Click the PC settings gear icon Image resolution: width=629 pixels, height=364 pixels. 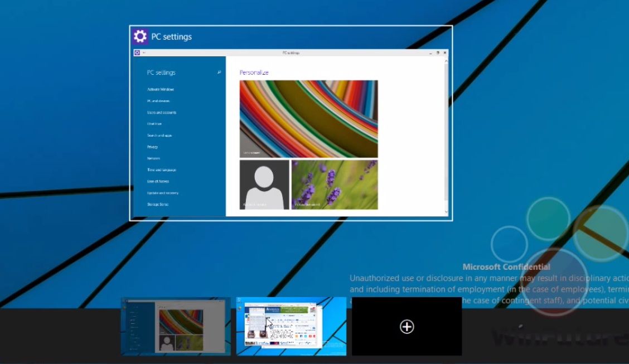tap(140, 37)
